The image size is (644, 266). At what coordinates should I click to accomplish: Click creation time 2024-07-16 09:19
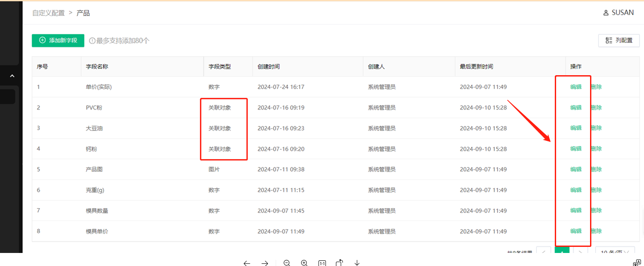(281, 107)
